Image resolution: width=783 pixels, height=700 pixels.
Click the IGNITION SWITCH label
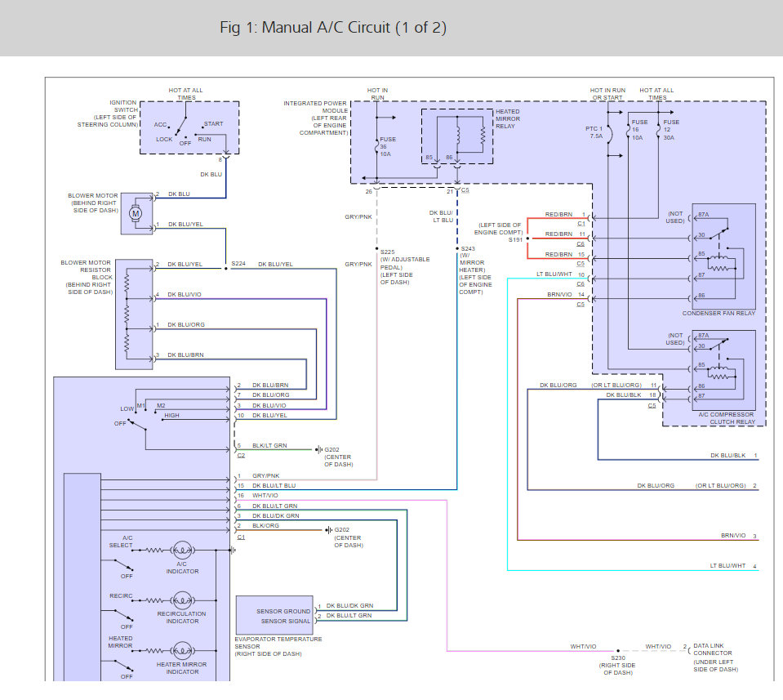coord(123,106)
